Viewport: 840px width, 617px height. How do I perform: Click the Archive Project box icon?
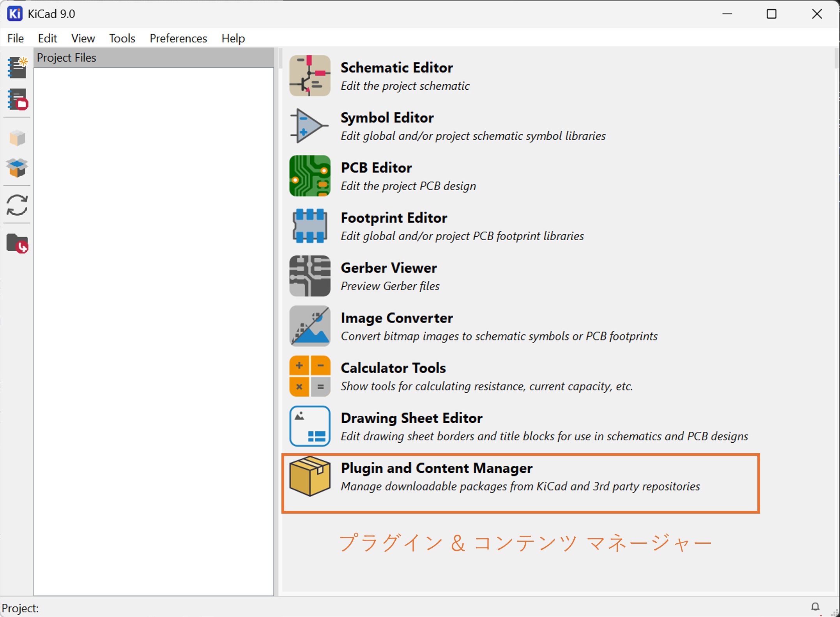pos(17,138)
